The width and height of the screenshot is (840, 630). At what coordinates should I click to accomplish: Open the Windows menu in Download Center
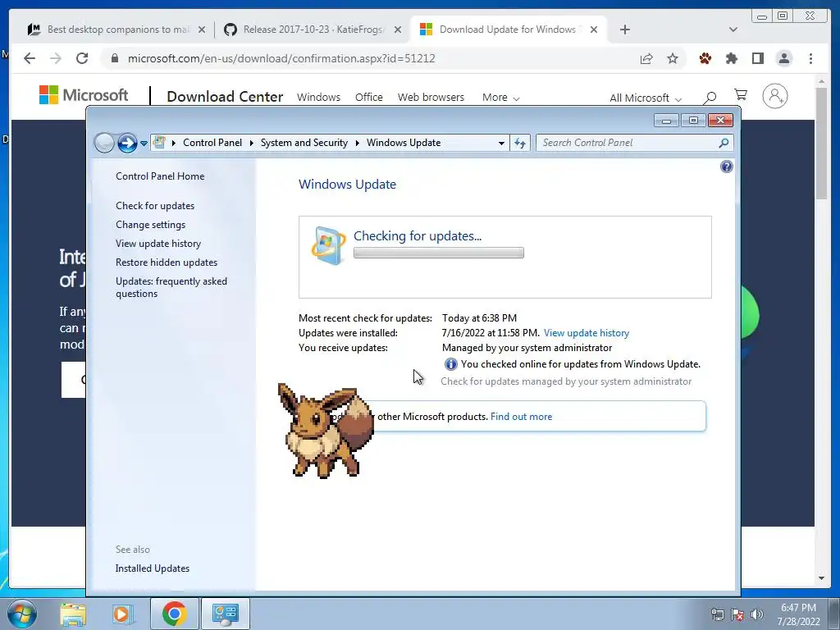[319, 98]
